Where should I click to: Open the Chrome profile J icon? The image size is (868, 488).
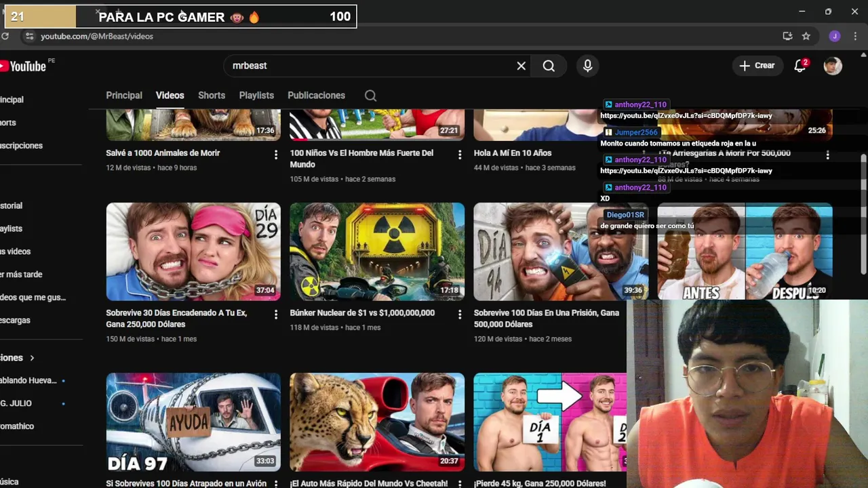click(x=835, y=36)
